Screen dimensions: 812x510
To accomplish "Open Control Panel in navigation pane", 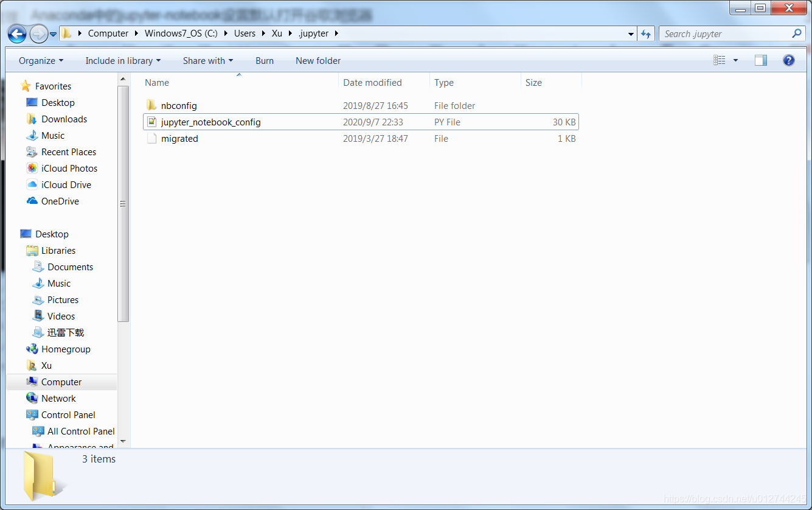I will pyautogui.click(x=68, y=414).
